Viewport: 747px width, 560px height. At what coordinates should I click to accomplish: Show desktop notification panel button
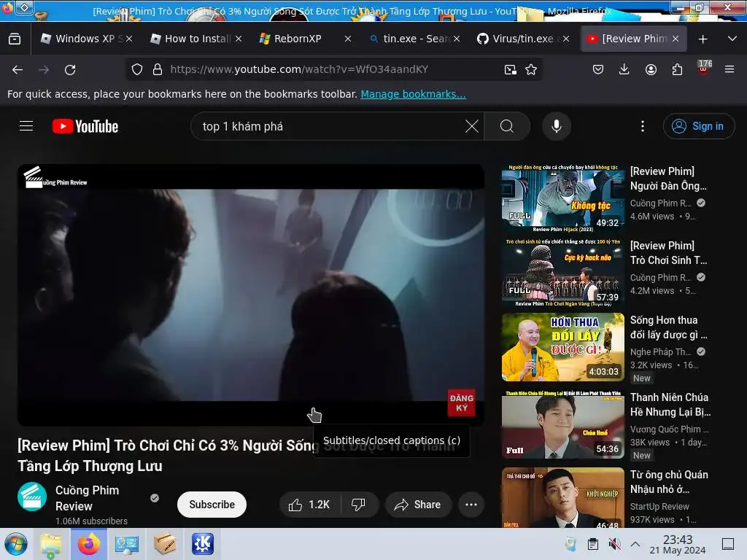point(728,544)
